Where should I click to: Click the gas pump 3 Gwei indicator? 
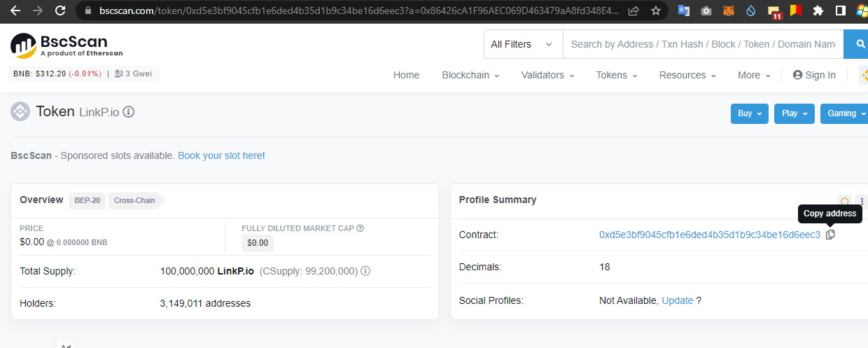[133, 74]
